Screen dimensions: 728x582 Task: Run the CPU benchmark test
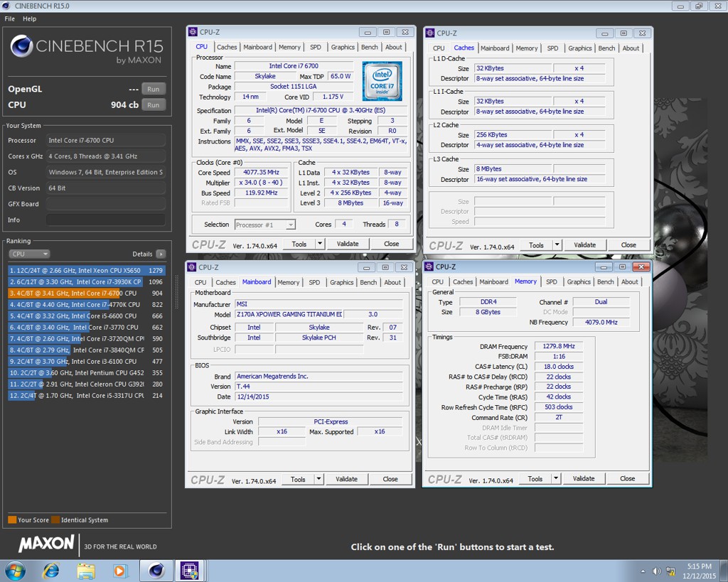pyautogui.click(x=154, y=105)
